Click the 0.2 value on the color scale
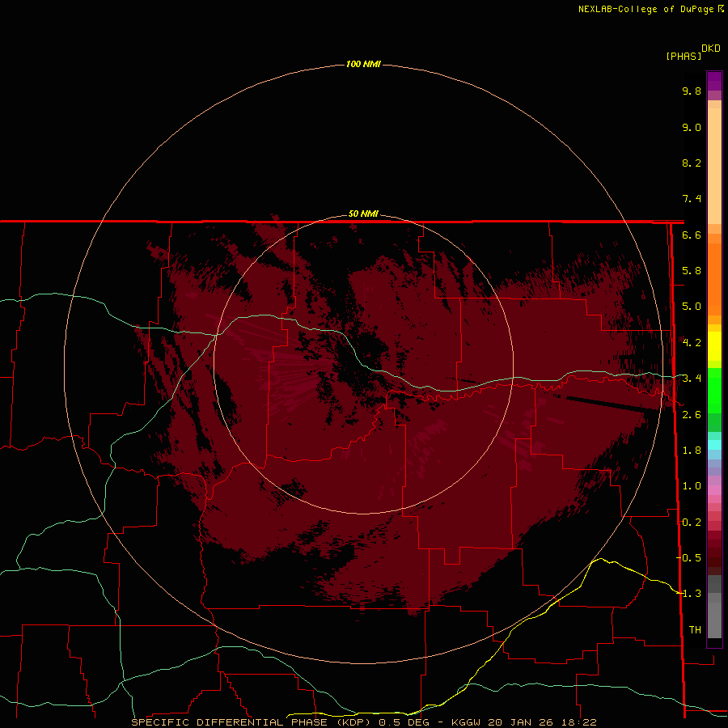This screenshot has height=728, width=728. pyautogui.click(x=692, y=523)
